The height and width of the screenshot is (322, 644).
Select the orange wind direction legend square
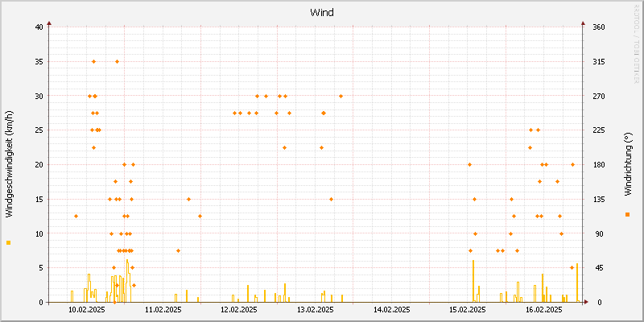(x=627, y=214)
